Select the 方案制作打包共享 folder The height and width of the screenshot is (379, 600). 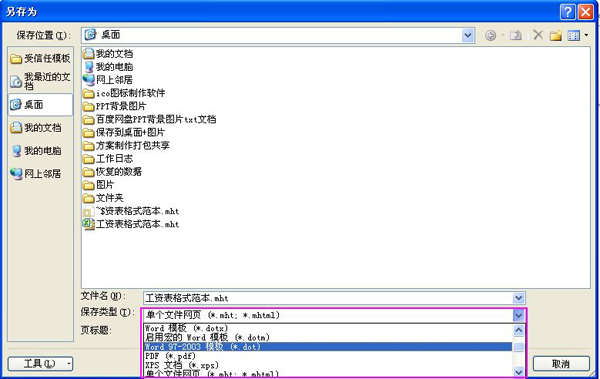point(126,145)
